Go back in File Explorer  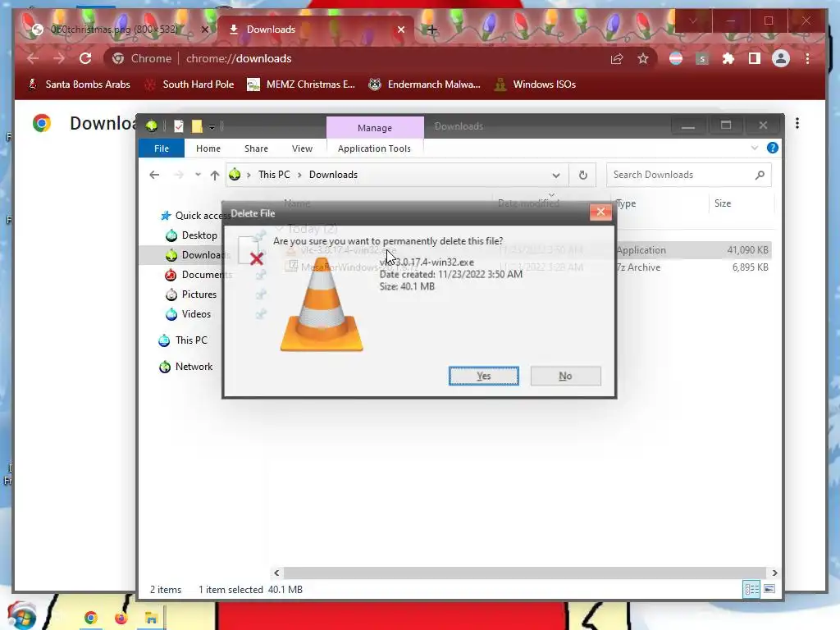coord(154,175)
